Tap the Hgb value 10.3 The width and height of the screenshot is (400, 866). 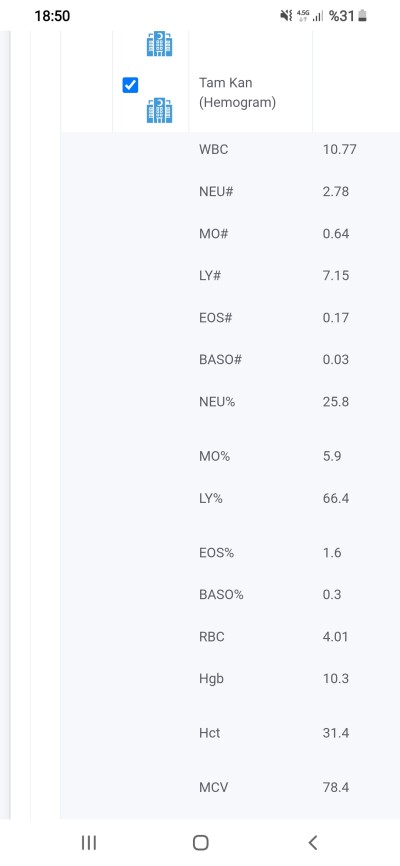[x=335, y=679]
